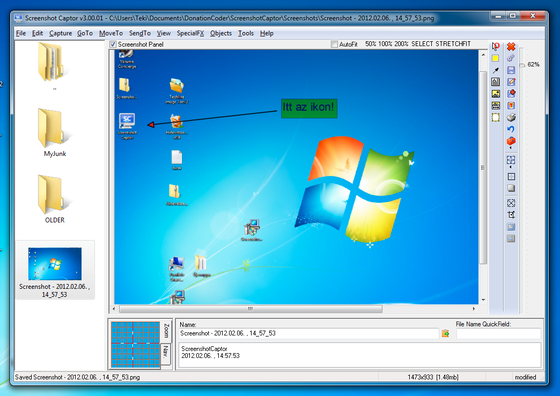Open the SpecialFX menu
The width and height of the screenshot is (560, 396).
coord(190,33)
